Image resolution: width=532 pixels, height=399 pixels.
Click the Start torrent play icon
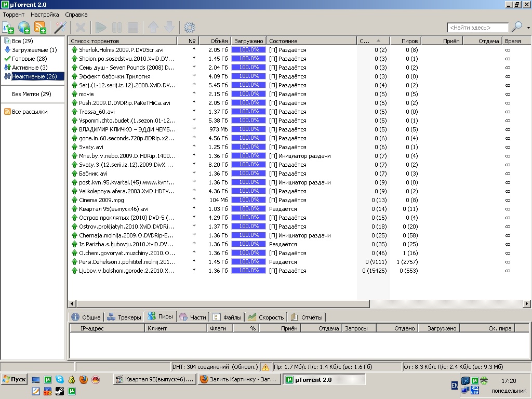pyautogui.click(x=101, y=28)
